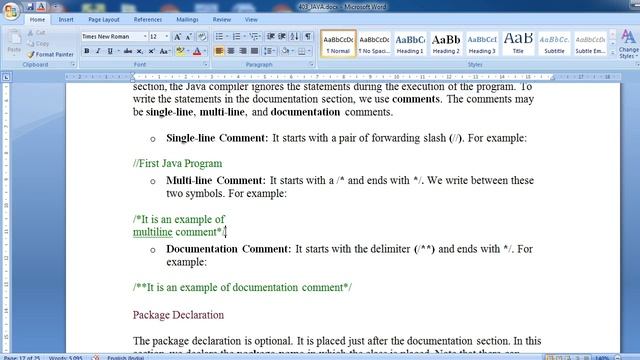Open the highlight color dropdown arrow

coord(188,51)
